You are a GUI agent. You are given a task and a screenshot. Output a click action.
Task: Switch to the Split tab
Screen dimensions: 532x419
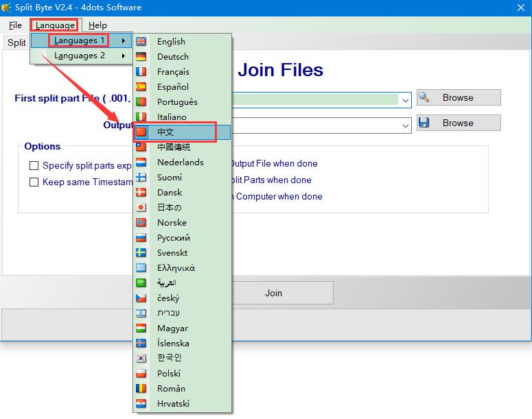coord(16,43)
